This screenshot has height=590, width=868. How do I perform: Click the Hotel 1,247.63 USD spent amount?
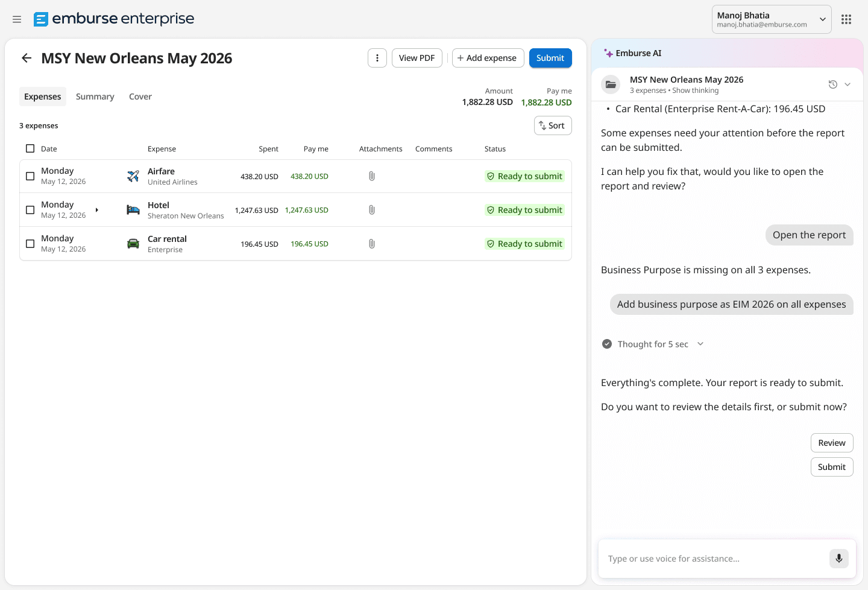tap(257, 211)
